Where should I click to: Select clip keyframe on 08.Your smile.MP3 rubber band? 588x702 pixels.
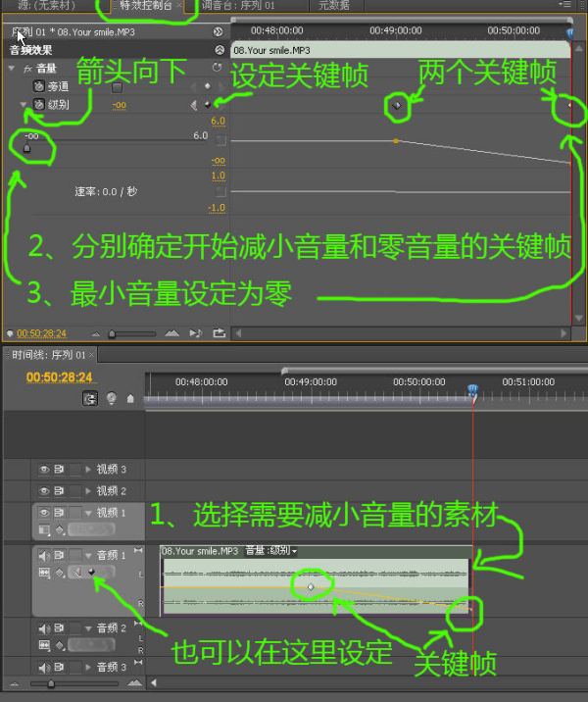point(311,586)
